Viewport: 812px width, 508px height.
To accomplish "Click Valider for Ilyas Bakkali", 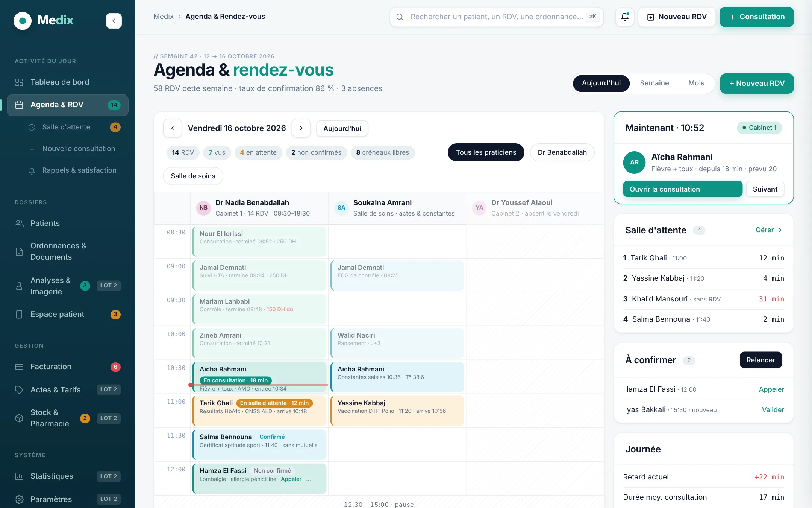I will (x=773, y=410).
